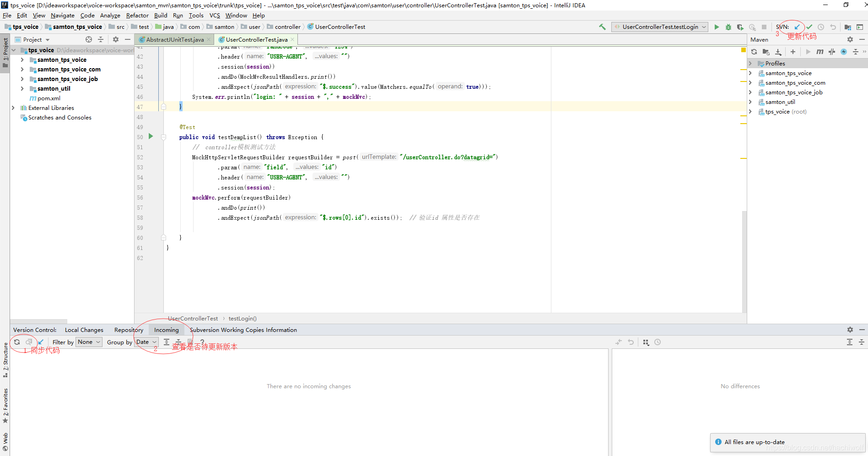Click Maven Download Sources and Documentation icon
Screen dimensions: 868x456
(778, 52)
